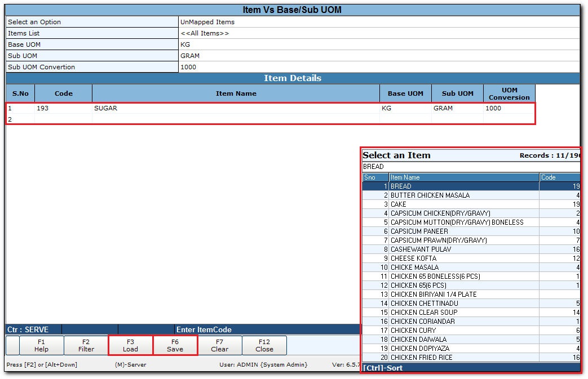The height and width of the screenshot is (379, 588).
Task: Save the mapping with F6 Save
Action: (x=175, y=345)
